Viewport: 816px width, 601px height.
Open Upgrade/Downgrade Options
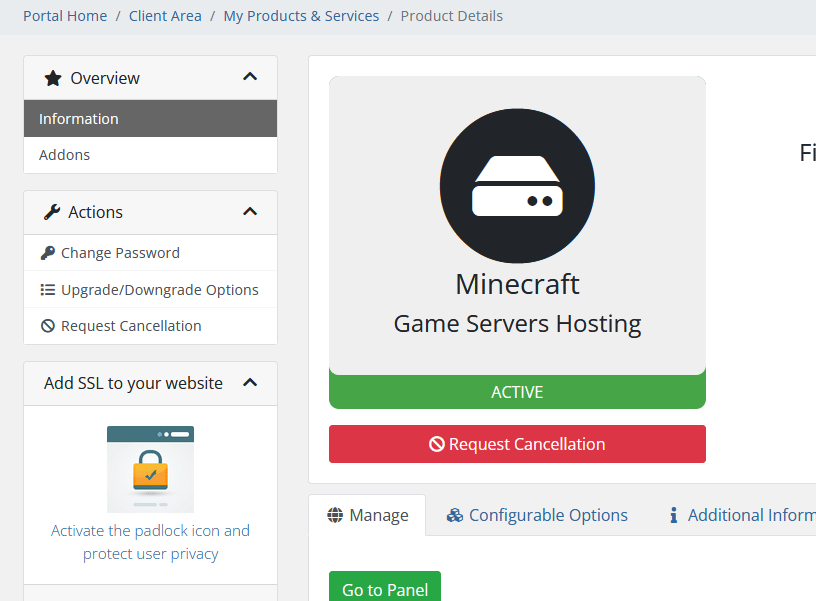150,290
